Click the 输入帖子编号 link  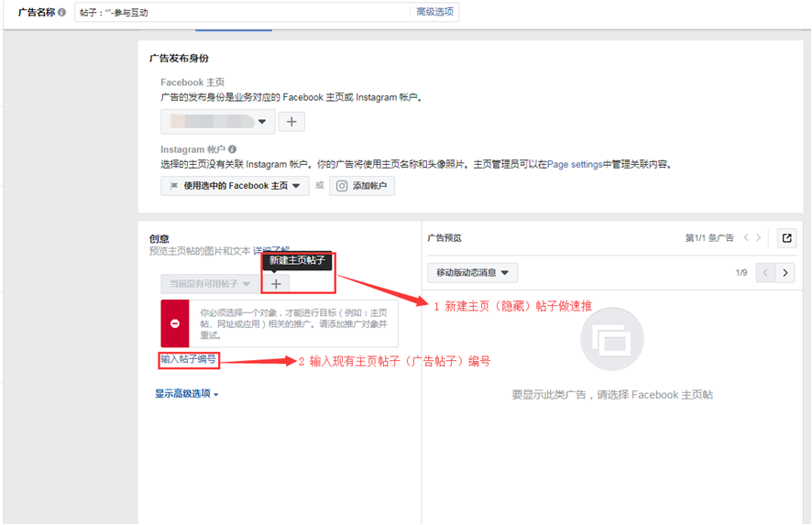[x=188, y=359]
